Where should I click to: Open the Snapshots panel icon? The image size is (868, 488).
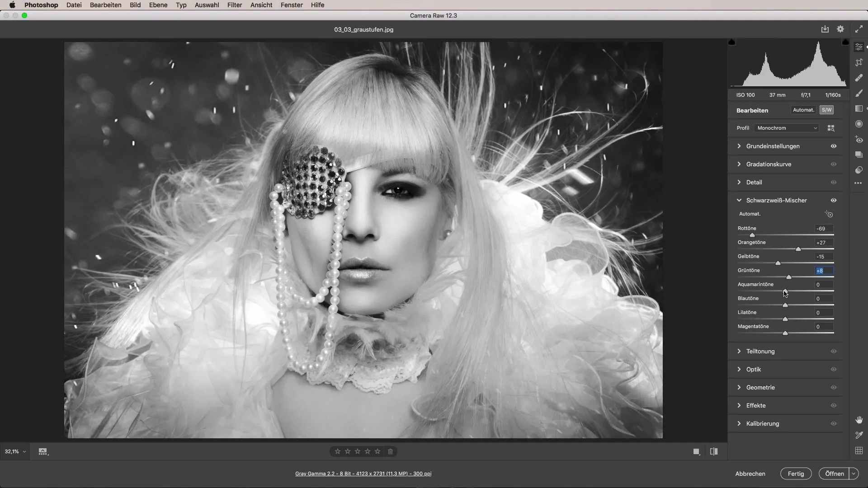[x=859, y=155]
